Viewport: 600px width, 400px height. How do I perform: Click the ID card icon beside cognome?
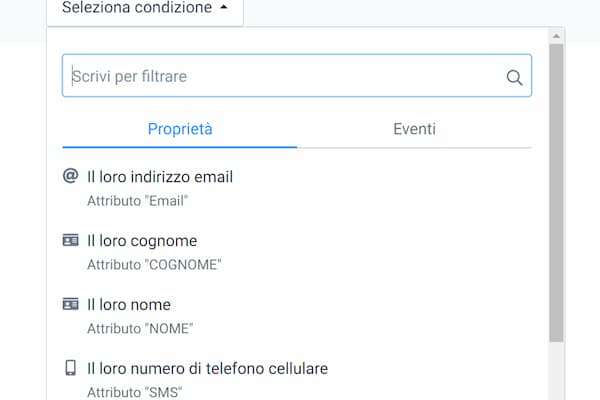[70, 240]
